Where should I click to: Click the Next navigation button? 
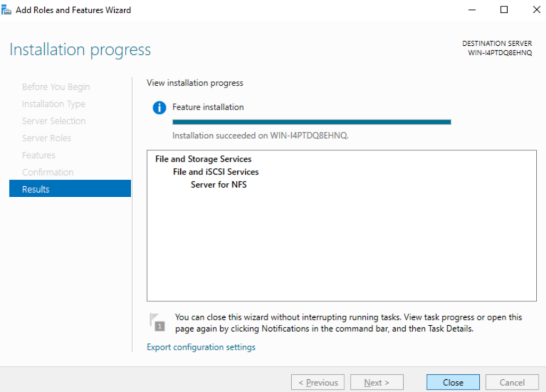tap(377, 382)
